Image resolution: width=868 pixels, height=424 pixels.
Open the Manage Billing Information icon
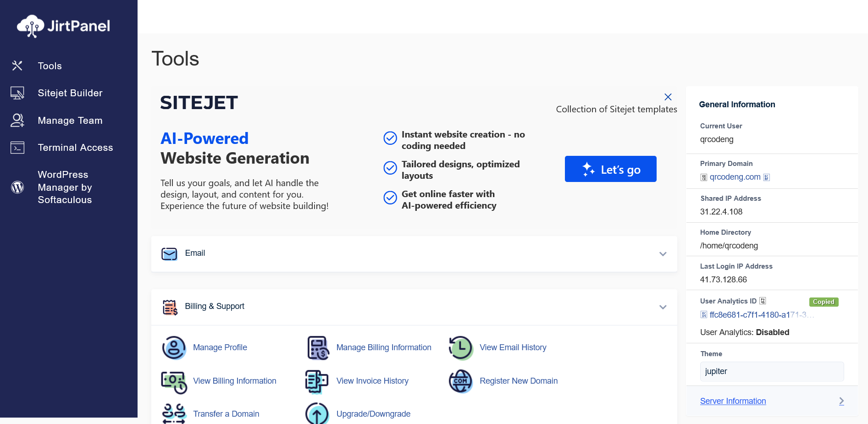coord(318,348)
